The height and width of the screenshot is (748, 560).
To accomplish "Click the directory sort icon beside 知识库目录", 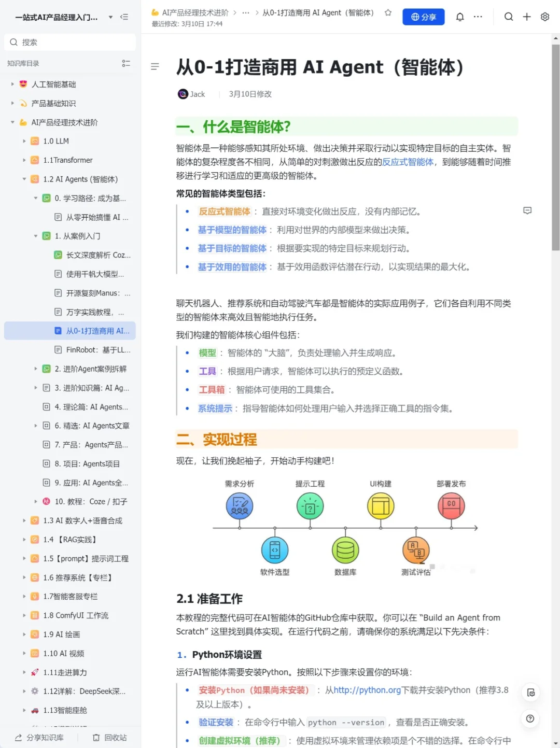I will click(x=126, y=63).
